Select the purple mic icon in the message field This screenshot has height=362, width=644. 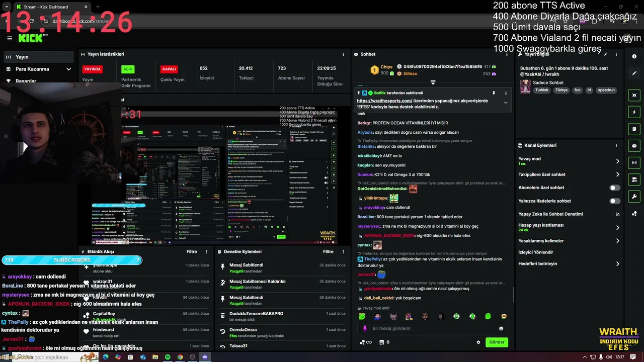coord(365,328)
